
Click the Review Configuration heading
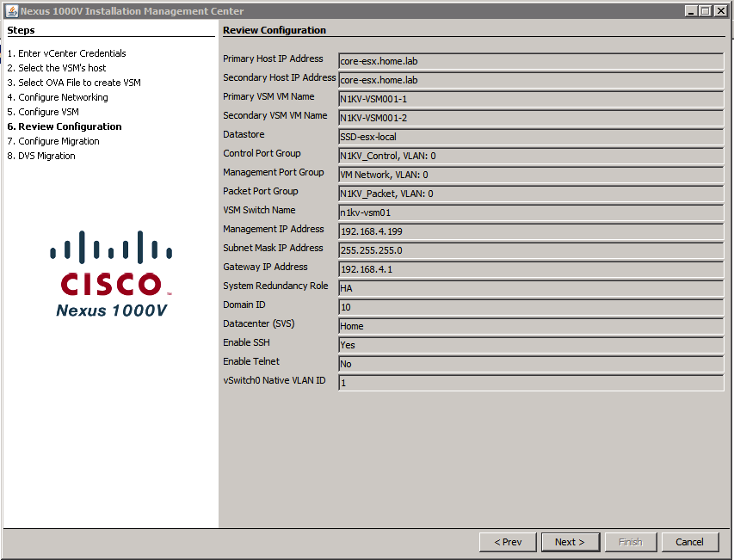click(x=274, y=30)
